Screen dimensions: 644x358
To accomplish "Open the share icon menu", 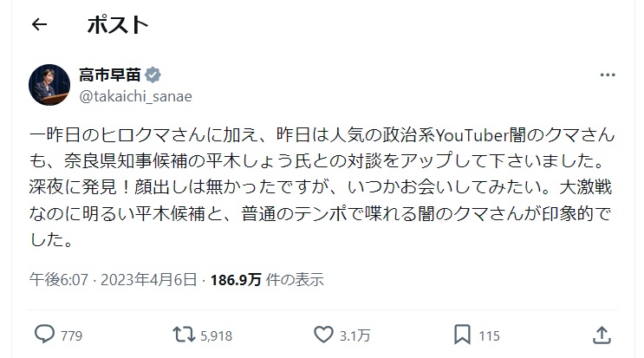I will tap(602, 334).
